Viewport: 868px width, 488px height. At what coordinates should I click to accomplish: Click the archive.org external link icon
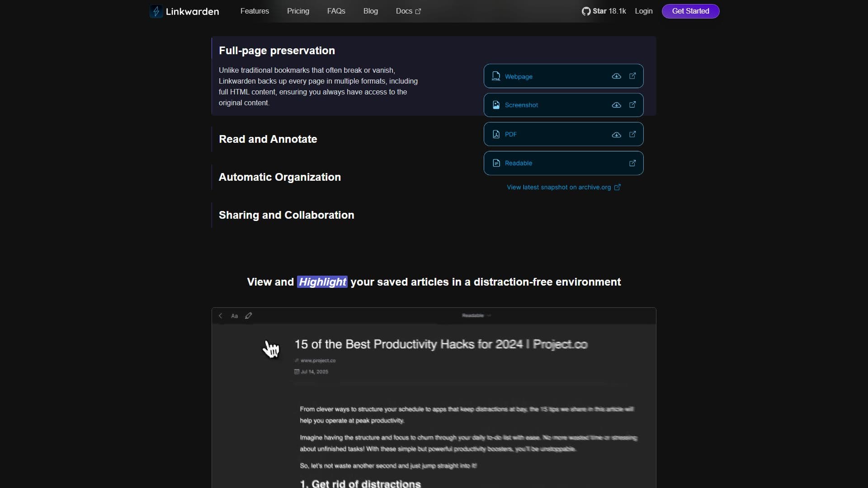click(x=618, y=187)
